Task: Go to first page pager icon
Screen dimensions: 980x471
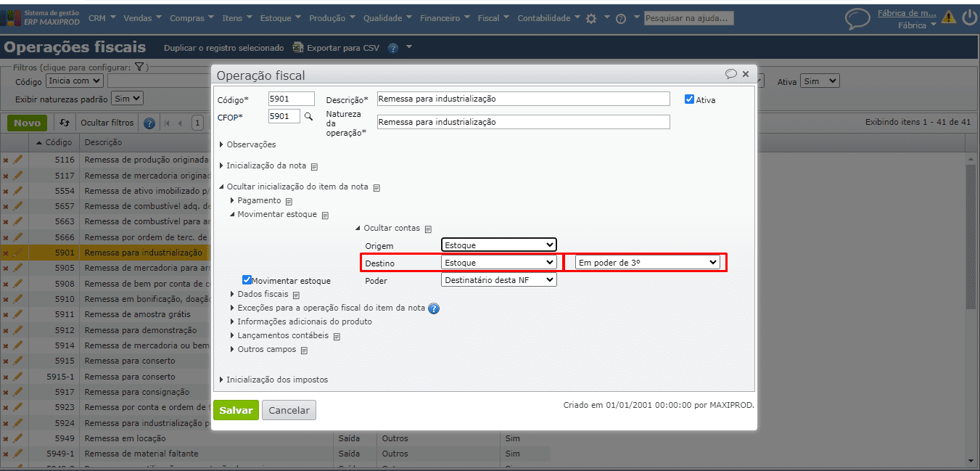Action: click(168, 123)
